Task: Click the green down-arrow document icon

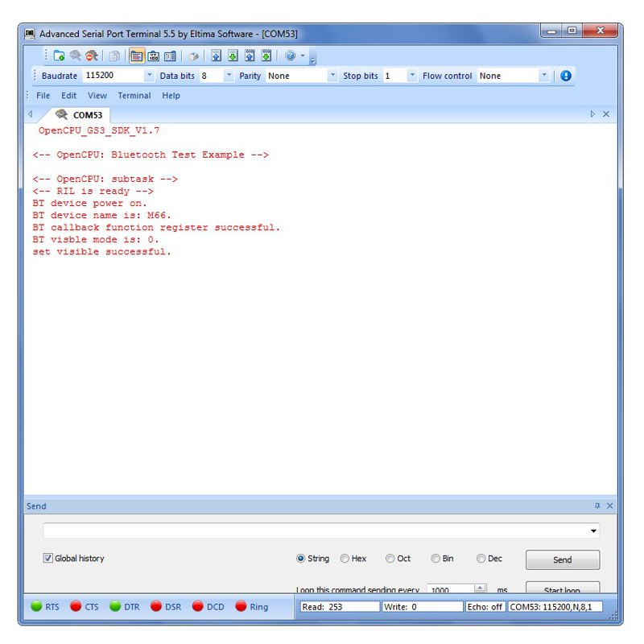Action: [233, 56]
